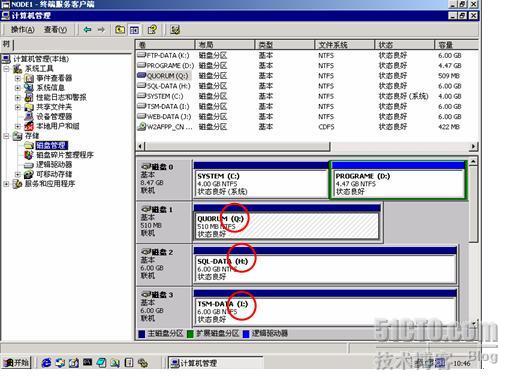Open the 操作(A) menu
Viewport: 512px width, 384px height.
[x=22, y=30]
